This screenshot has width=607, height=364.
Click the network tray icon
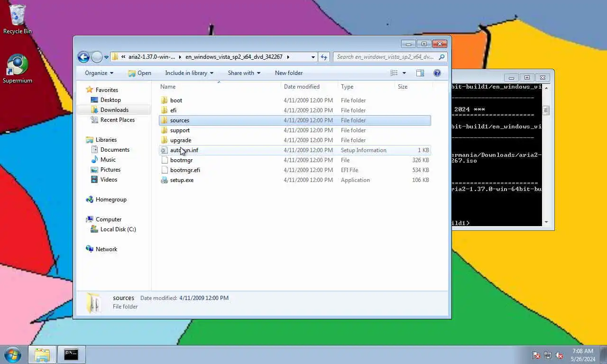[548, 355]
